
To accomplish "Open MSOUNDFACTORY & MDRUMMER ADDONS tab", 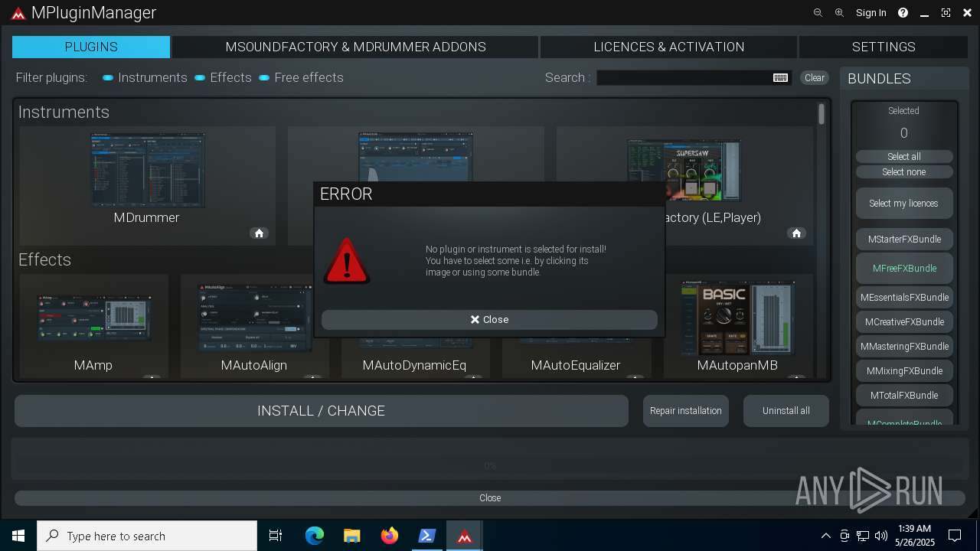I will pos(355,47).
